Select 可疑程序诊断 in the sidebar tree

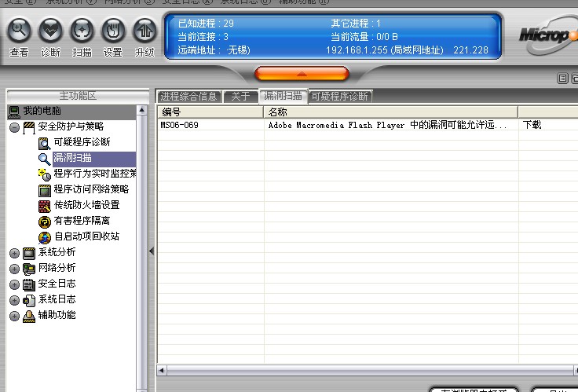click(82, 142)
